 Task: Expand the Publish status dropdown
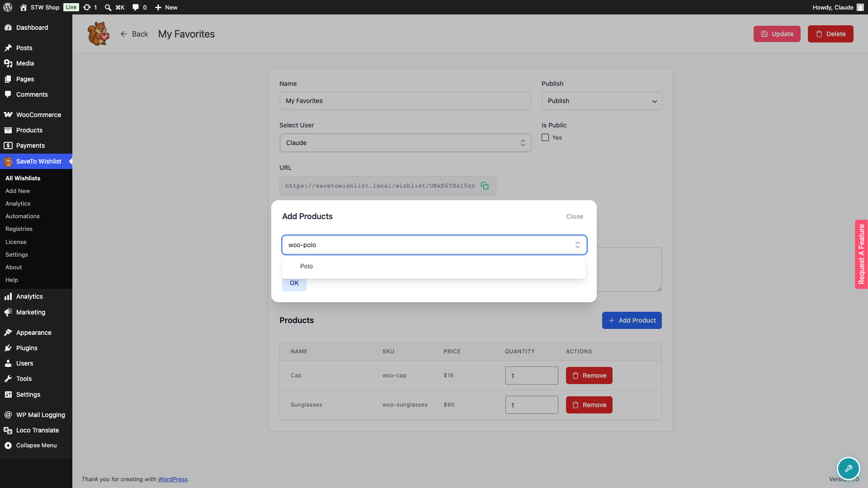tap(602, 101)
